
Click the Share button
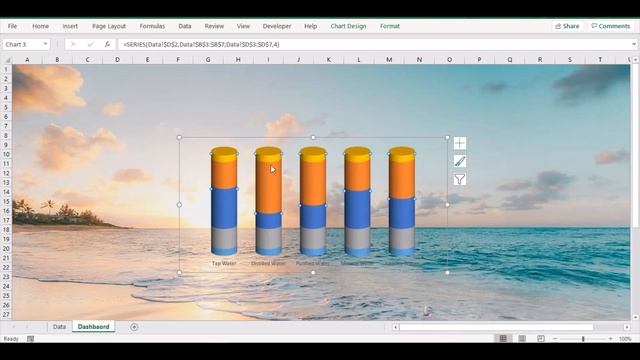pos(567,26)
